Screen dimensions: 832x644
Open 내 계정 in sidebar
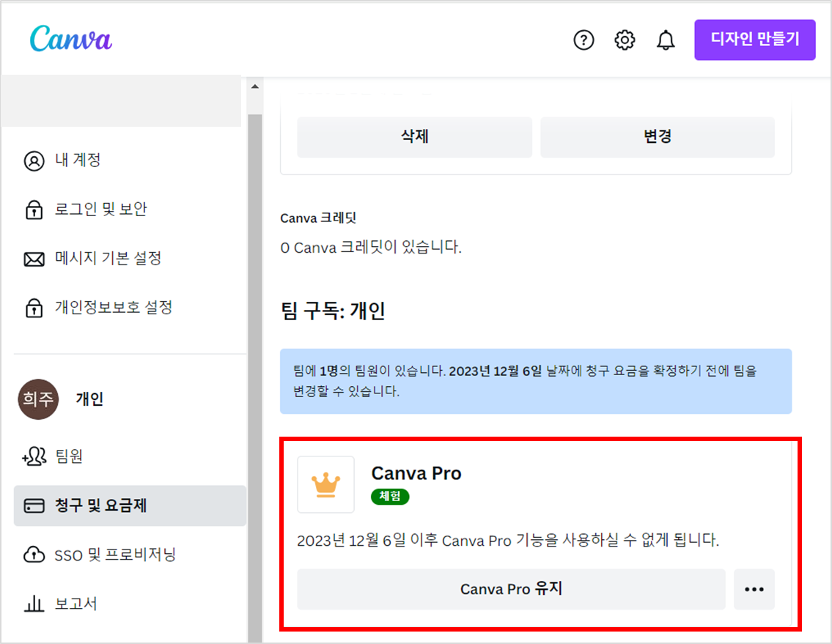point(130,160)
